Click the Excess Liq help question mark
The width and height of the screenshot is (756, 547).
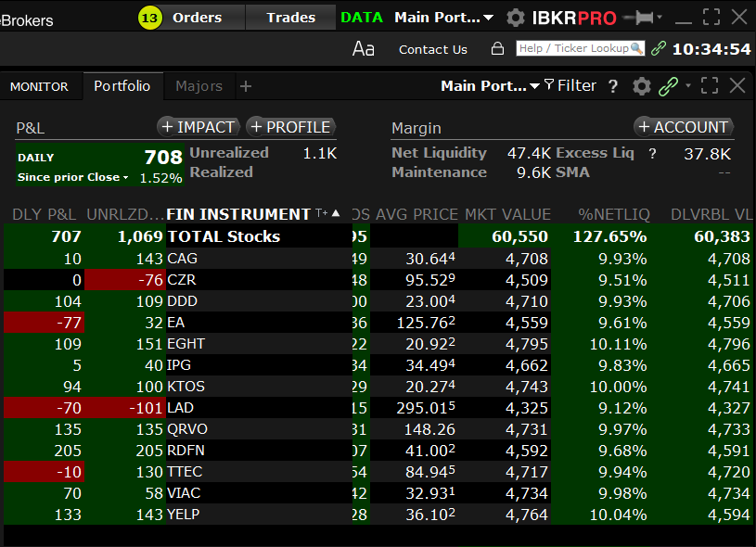pos(652,154)
